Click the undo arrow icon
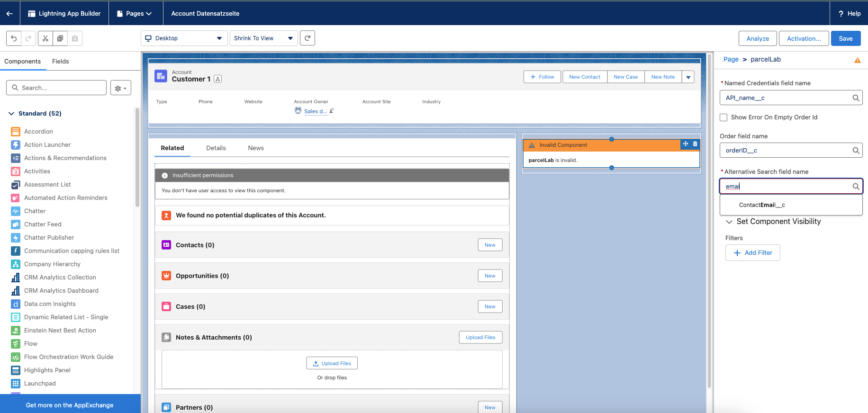 pyautogui.click(x=14, y=38)
